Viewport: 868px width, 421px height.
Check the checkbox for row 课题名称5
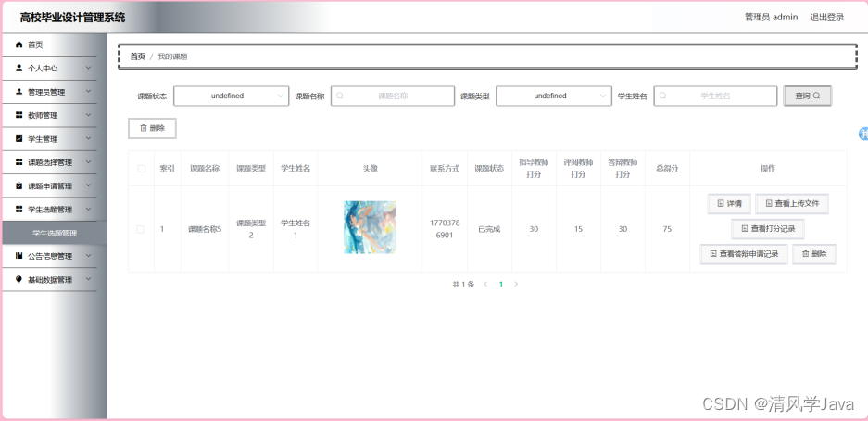tap(141, 229)
